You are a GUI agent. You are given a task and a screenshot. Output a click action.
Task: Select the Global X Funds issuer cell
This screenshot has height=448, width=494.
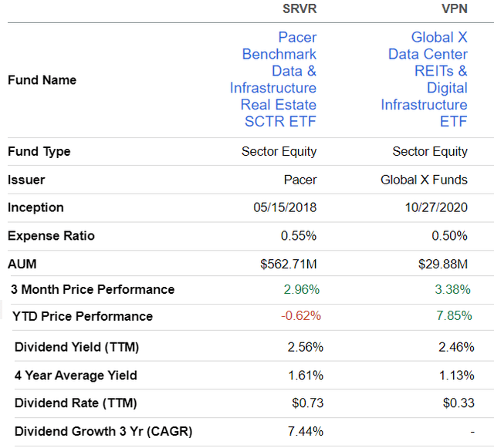pos(424,180)
